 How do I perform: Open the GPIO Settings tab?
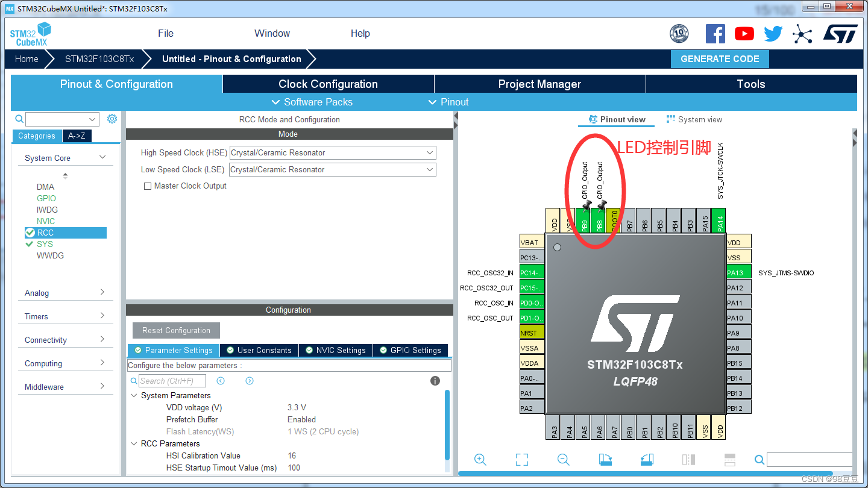[x=410, y=350]
